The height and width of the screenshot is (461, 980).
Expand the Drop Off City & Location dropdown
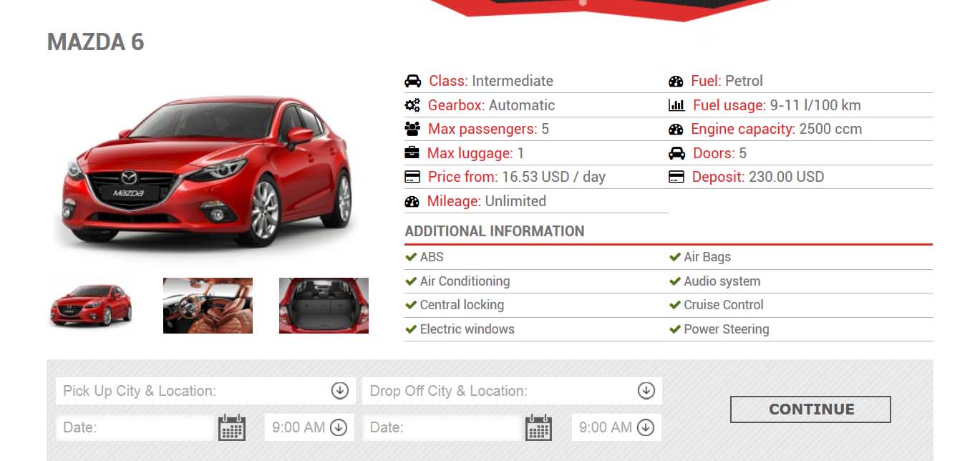646,391
